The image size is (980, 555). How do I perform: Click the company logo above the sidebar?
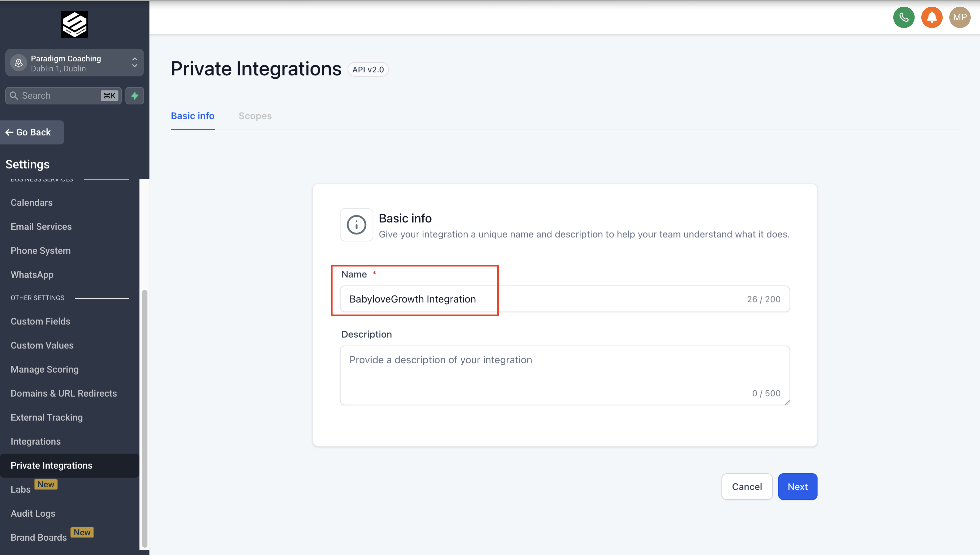[74, 24]
